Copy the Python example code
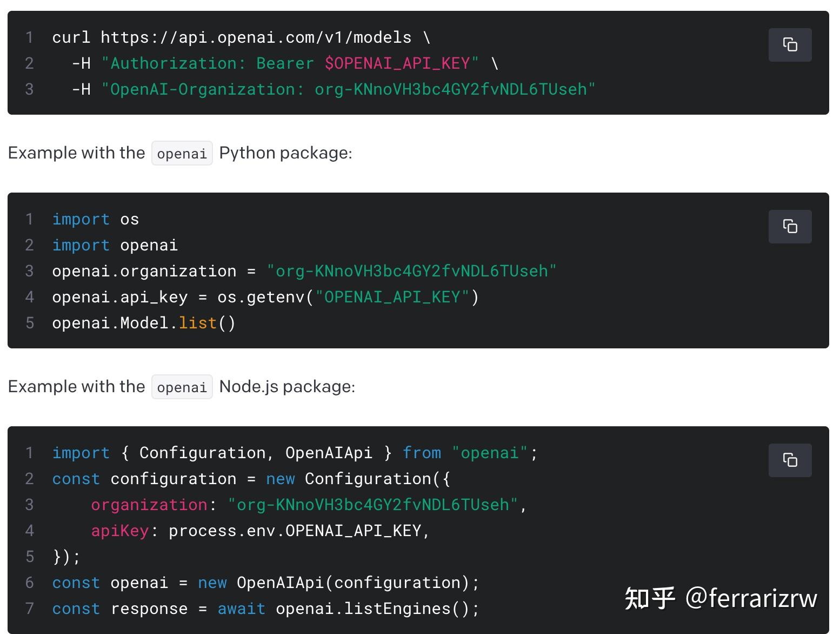Screen dimensions: 840x634 790,226
